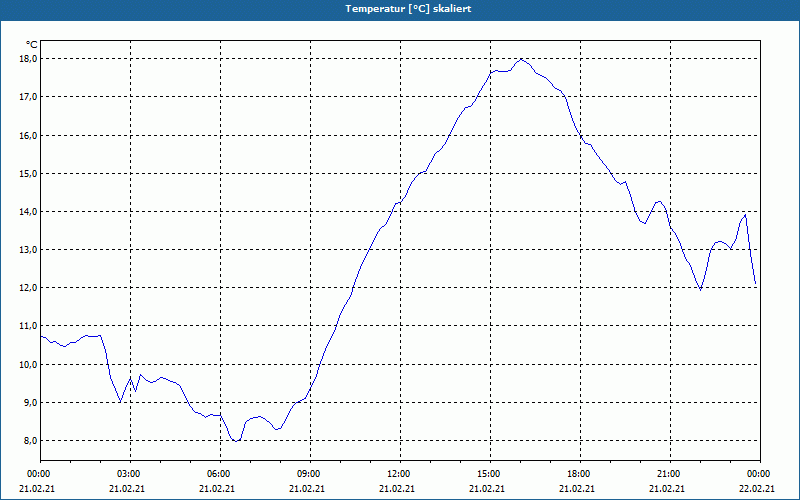Select the 9,0 y-axis value
This screenshot has height=500, width=800.
tap(30, 403)
